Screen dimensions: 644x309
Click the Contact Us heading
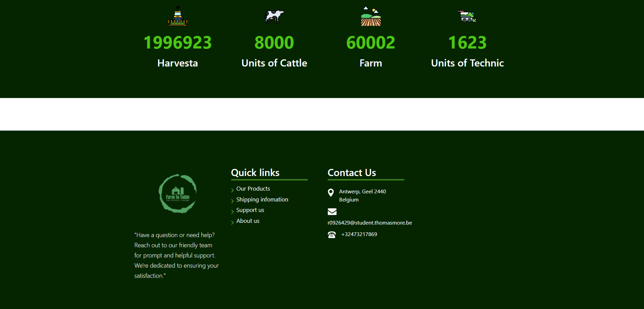[352, 173]
